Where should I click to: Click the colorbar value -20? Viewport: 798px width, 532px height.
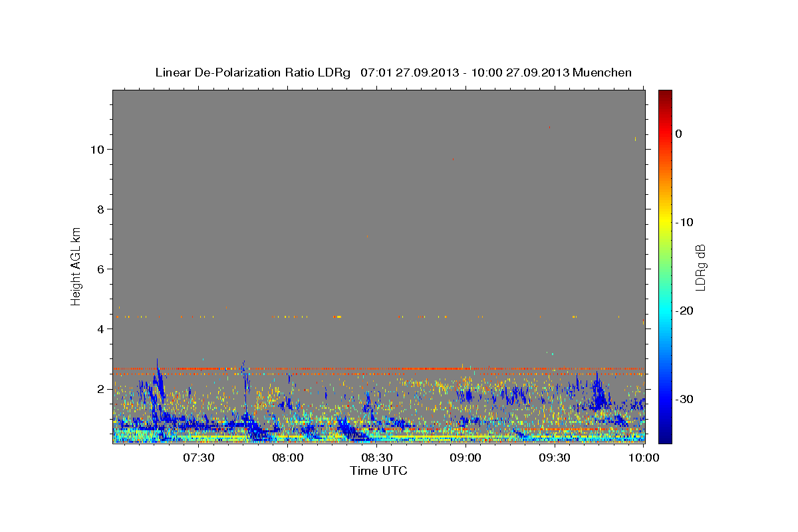coord(684,311)
